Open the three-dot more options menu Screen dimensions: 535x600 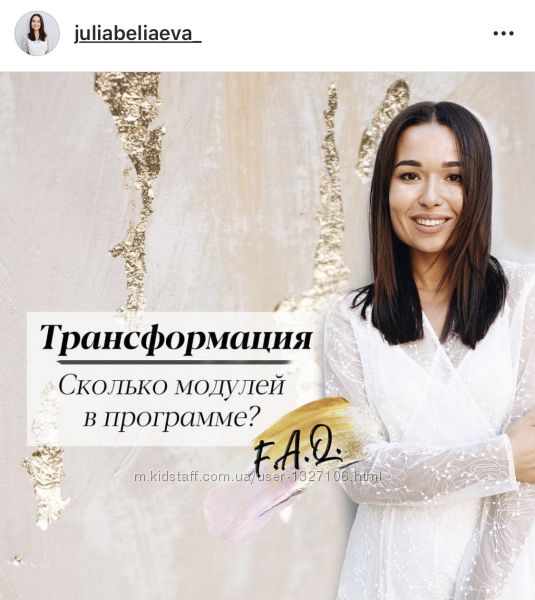tap(503, 34)
